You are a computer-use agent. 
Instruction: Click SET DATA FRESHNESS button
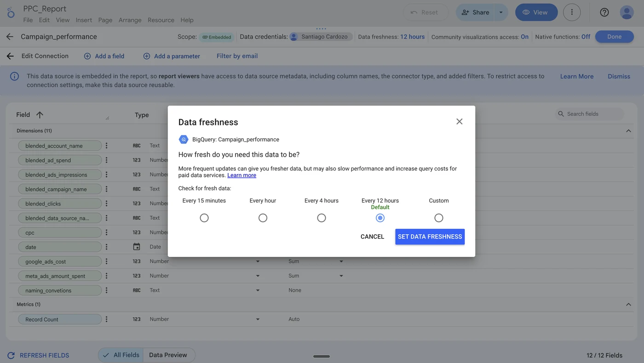coord(430,237)
